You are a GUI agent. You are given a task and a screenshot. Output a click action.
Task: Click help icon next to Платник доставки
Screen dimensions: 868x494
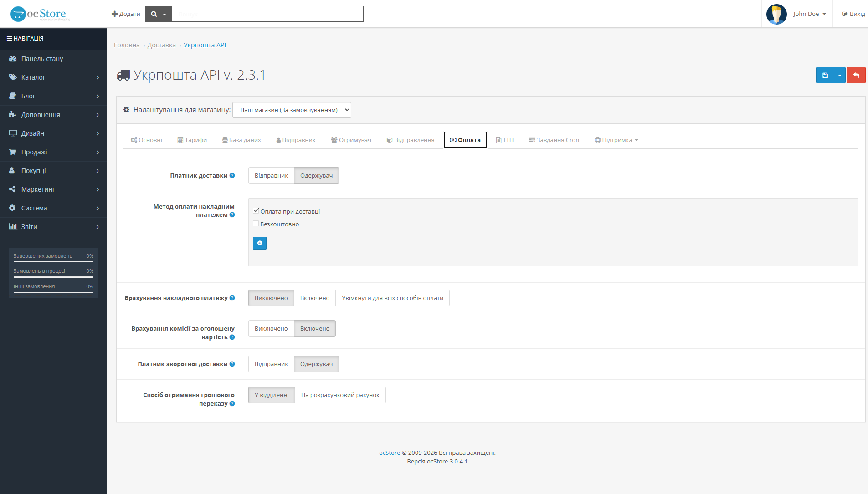click(x=232, y=175)
